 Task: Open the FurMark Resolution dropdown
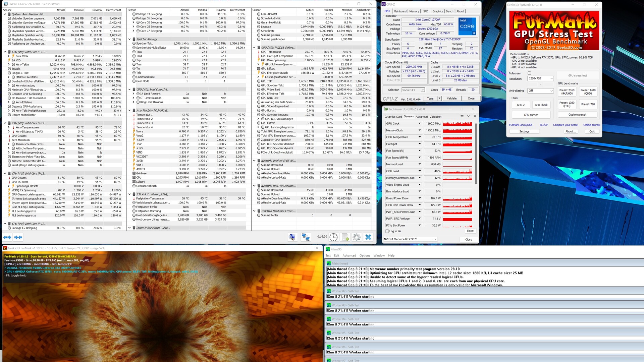(540, 78)
